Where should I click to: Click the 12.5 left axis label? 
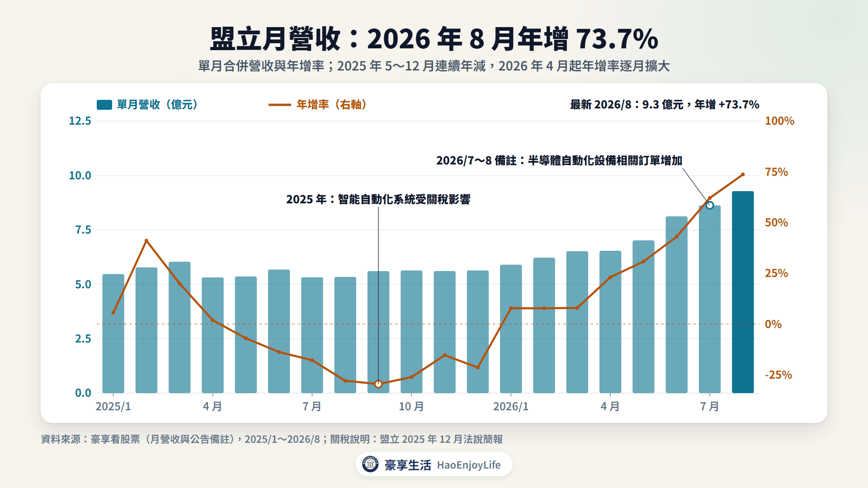[80, 121]
